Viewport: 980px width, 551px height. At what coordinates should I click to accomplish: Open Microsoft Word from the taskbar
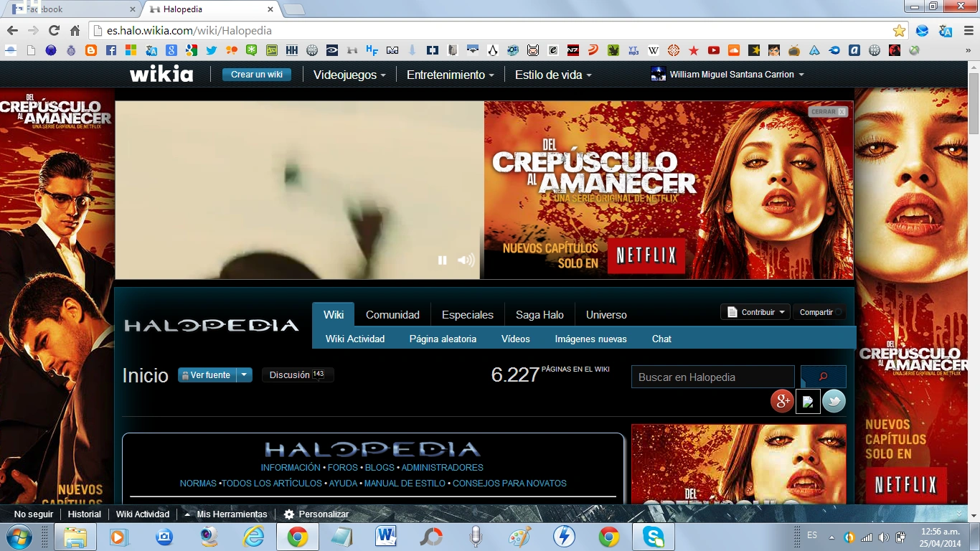coord(385,537)
